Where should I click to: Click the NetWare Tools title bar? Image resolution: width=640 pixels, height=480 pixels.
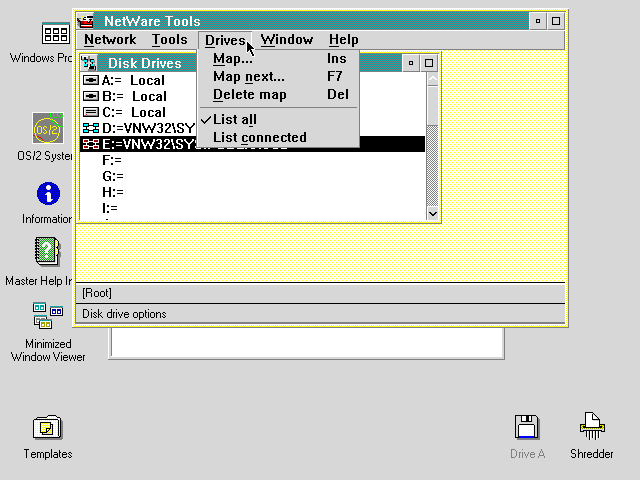click(x=312, y=21)
